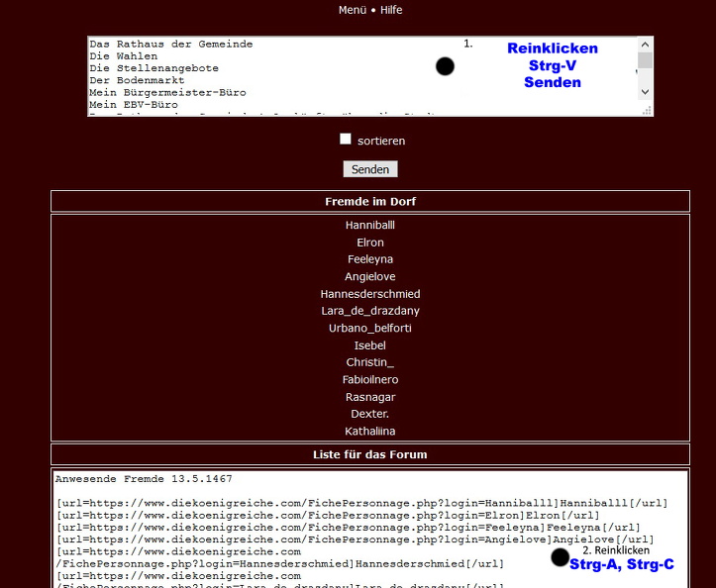Click the Senden button
This screenshot has width=716, height=588.
370,169
